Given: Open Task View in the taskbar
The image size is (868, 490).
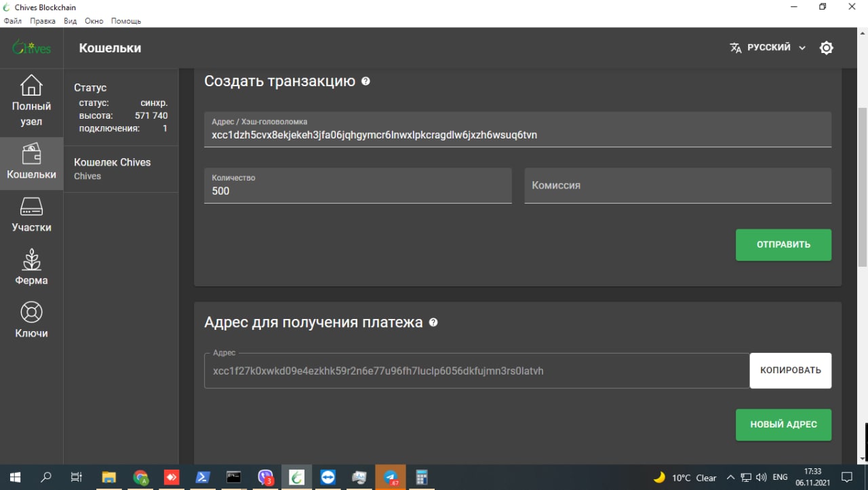Looking at the screenshot, I should (x=77, y=477).
